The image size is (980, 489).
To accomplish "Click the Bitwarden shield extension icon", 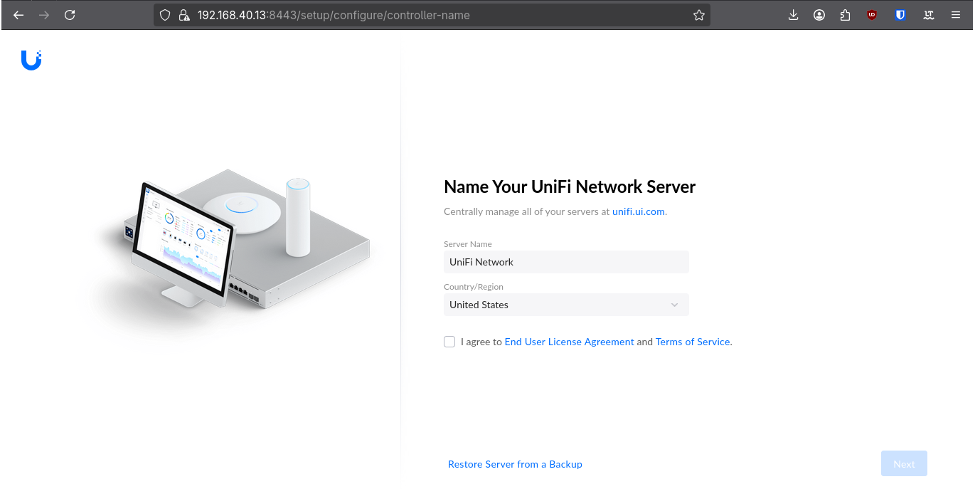I will 900,15.
